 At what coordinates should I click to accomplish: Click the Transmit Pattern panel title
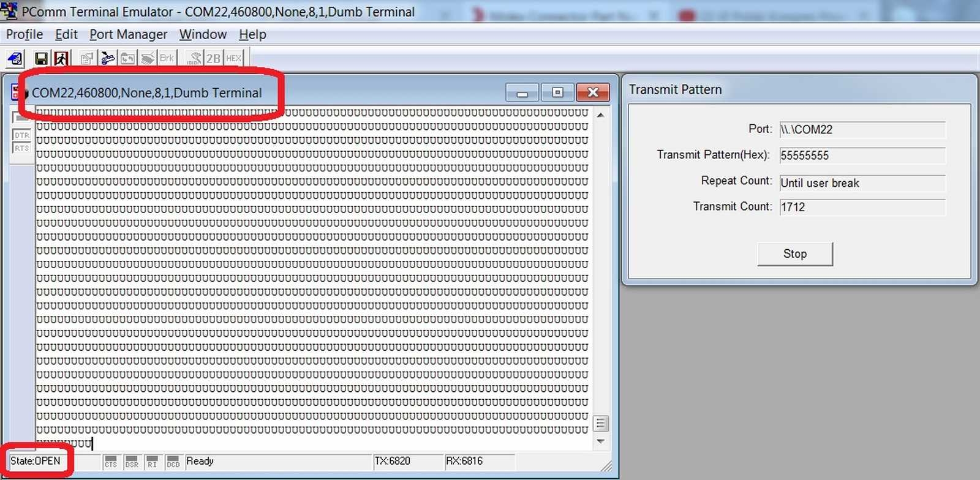click(x=675, y=89)
